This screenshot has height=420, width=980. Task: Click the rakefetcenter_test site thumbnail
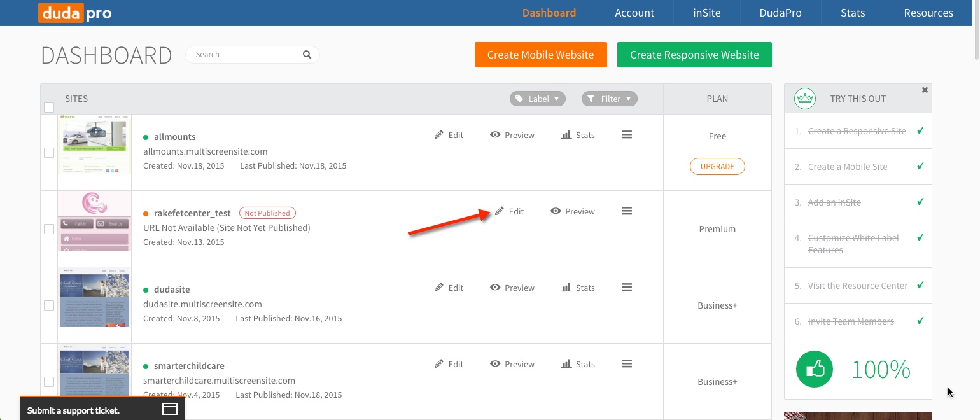click(95, 221)
